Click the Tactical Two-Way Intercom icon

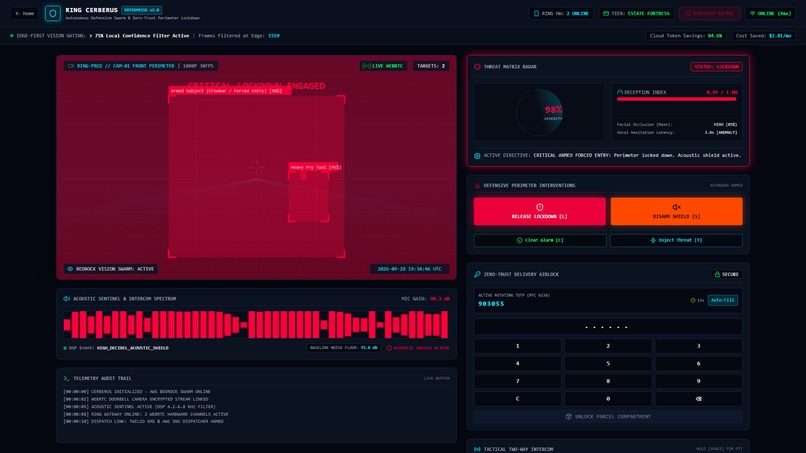point(477,449)
